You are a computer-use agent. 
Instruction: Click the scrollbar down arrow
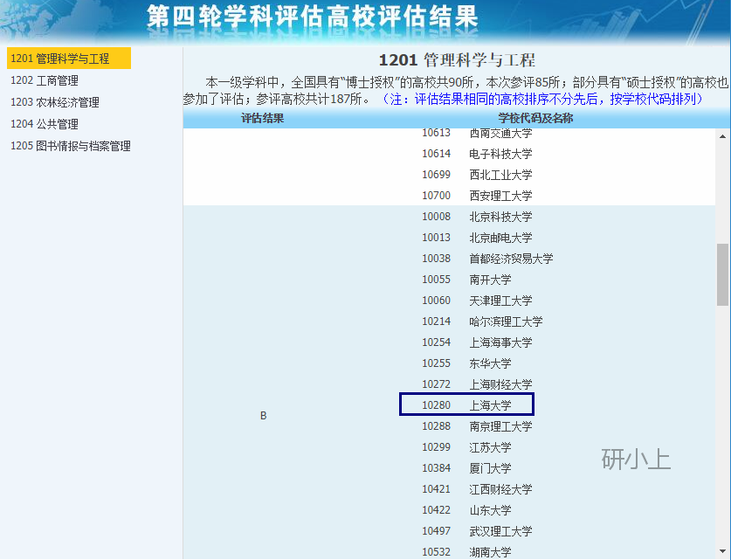tap(722, 551)
